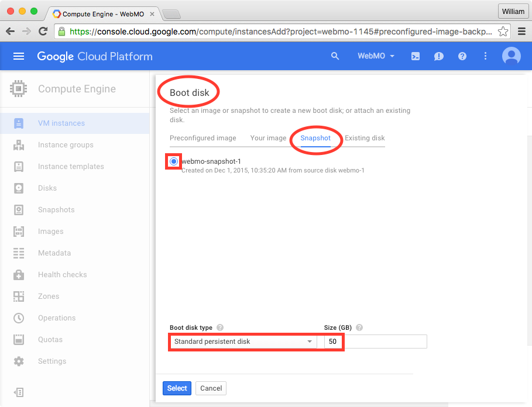Switch to the Your image tab
This screenshot has height=407, width=532.
(269, 138)
